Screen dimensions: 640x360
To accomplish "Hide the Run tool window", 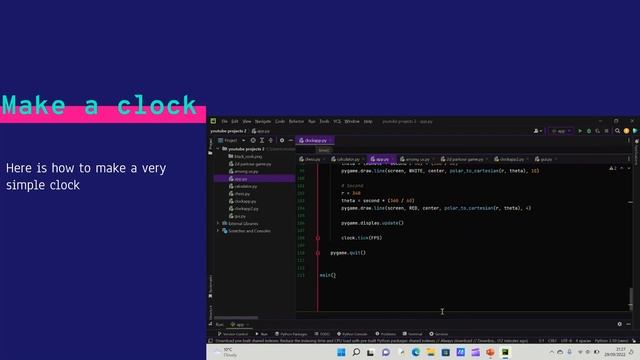I will 629,324.
